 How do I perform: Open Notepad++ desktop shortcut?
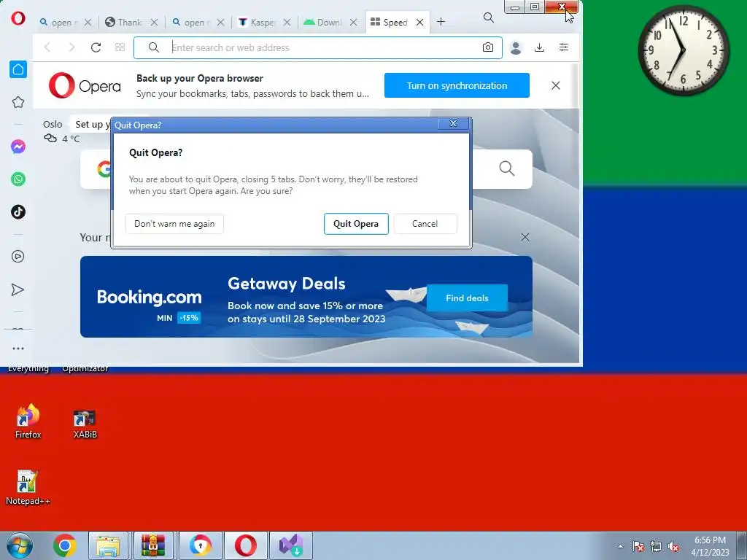(28, 488)
